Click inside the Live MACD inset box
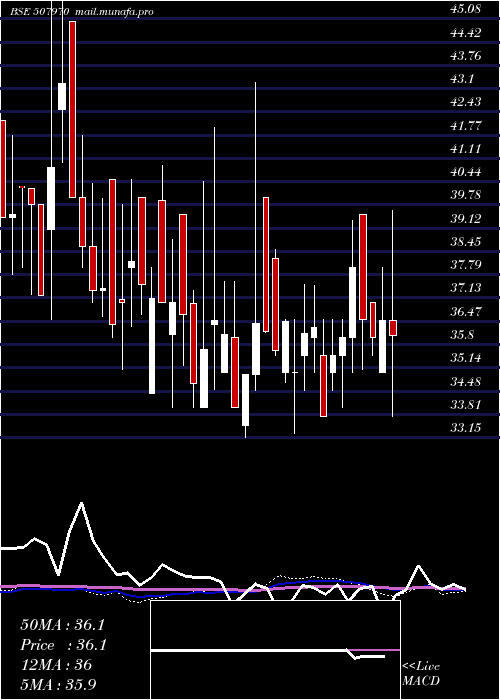 275,650
